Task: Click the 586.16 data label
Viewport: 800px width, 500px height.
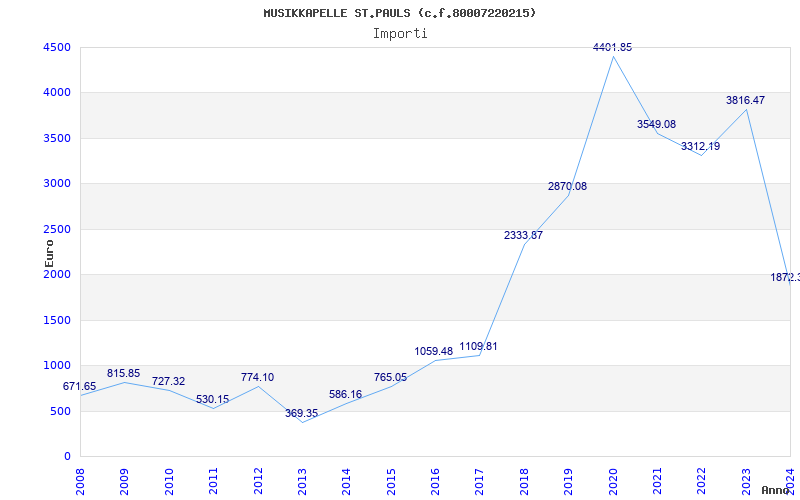Action: point(345,394)
